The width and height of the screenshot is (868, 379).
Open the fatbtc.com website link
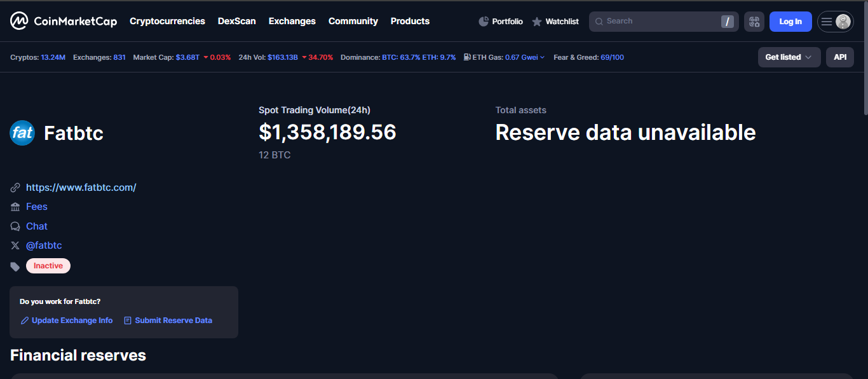click(x=81, y=188)
